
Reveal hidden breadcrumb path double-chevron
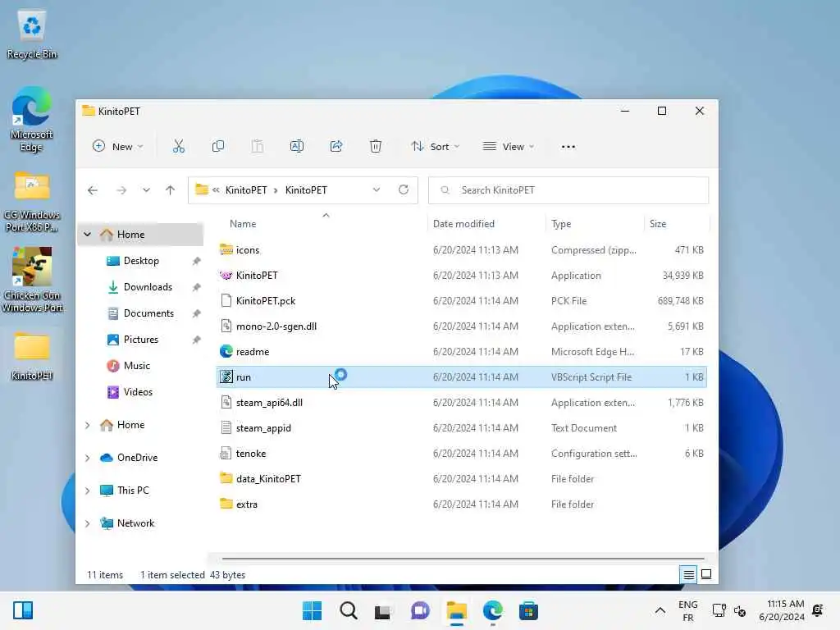pos(216,190)
